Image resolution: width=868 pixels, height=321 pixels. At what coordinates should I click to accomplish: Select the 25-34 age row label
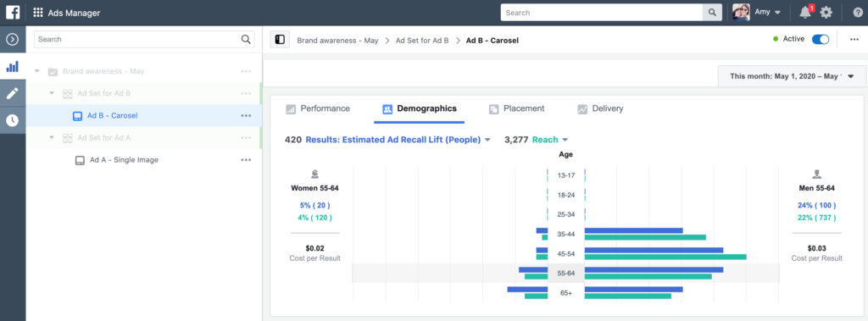pos(566,215)
